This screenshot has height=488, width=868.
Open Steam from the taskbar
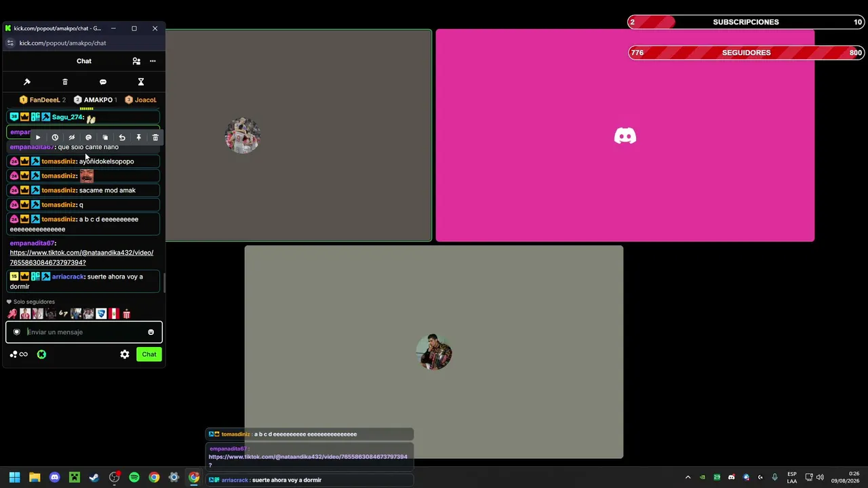click(x=94, y=477)
